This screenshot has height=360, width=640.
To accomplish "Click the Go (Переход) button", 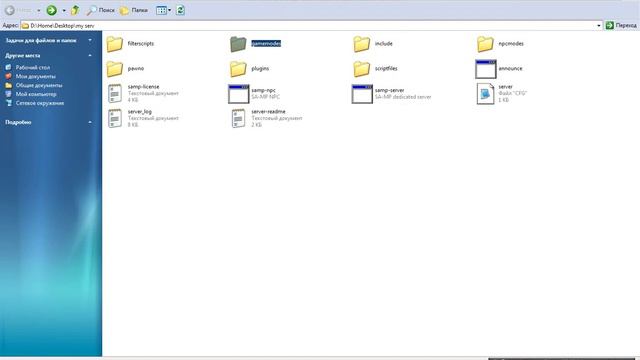I will point(621,25).
